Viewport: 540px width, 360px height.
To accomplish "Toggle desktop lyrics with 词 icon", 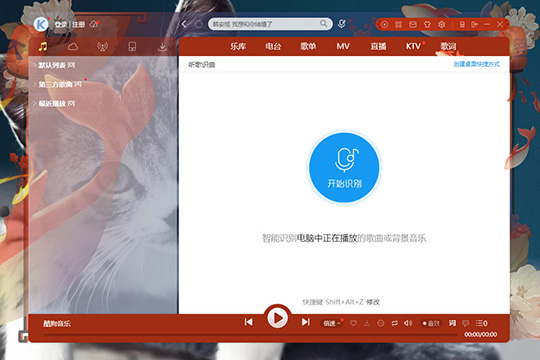I will 452,323.
